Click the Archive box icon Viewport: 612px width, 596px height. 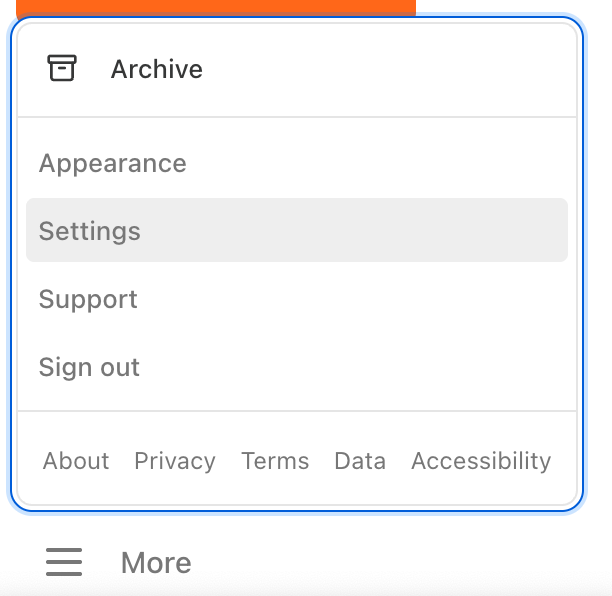[62, 69]
